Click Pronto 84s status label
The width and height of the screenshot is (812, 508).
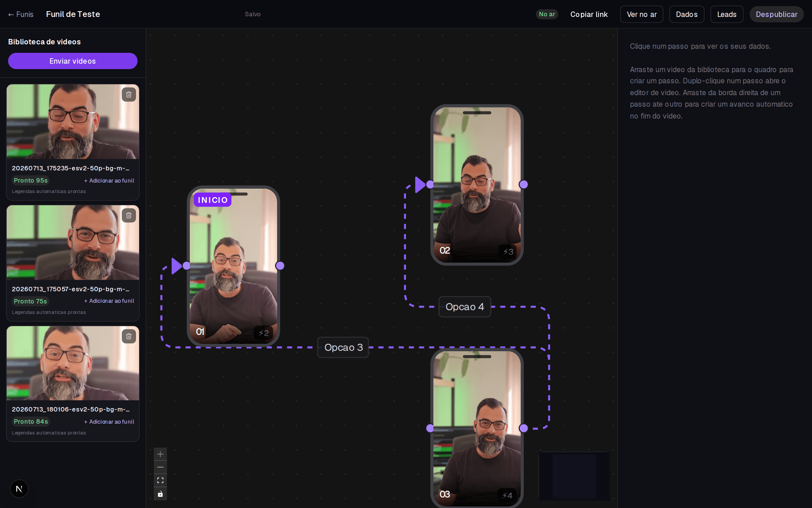pyautogui.click(x=31, y=422)
